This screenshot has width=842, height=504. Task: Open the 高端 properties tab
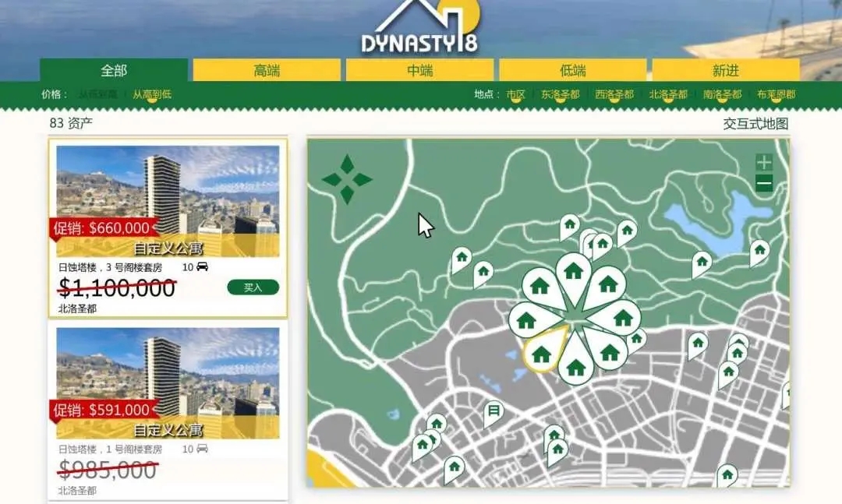pos(267,70)
